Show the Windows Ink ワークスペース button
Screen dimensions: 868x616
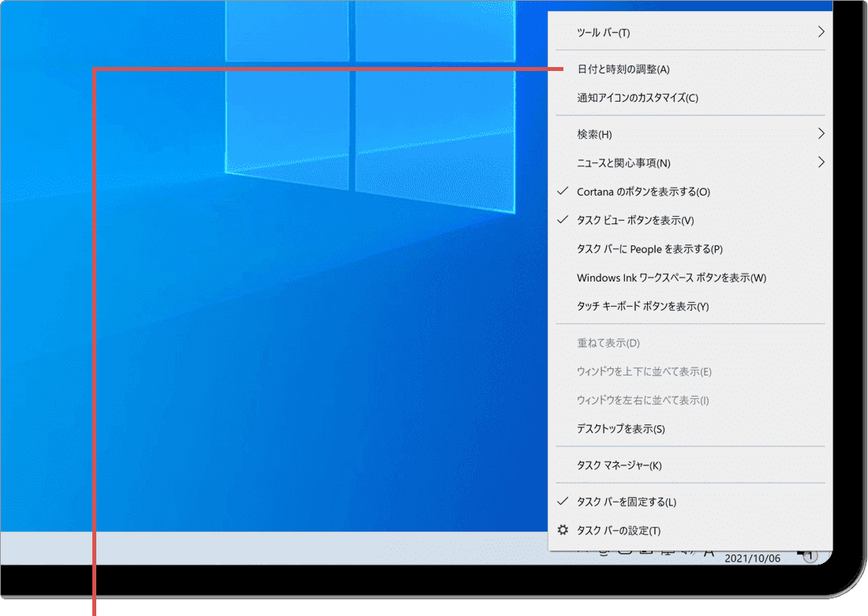(671, 278)
